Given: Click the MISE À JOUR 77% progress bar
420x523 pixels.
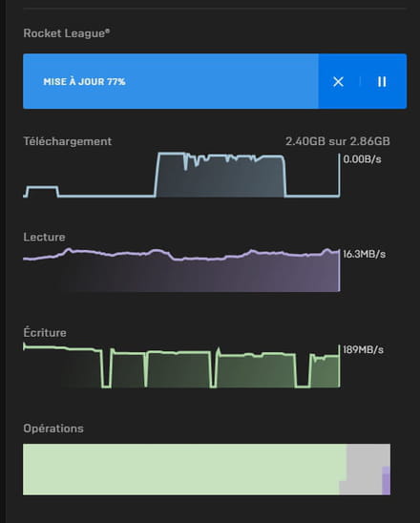Looking at the screenshot, I should pos(171,81).
